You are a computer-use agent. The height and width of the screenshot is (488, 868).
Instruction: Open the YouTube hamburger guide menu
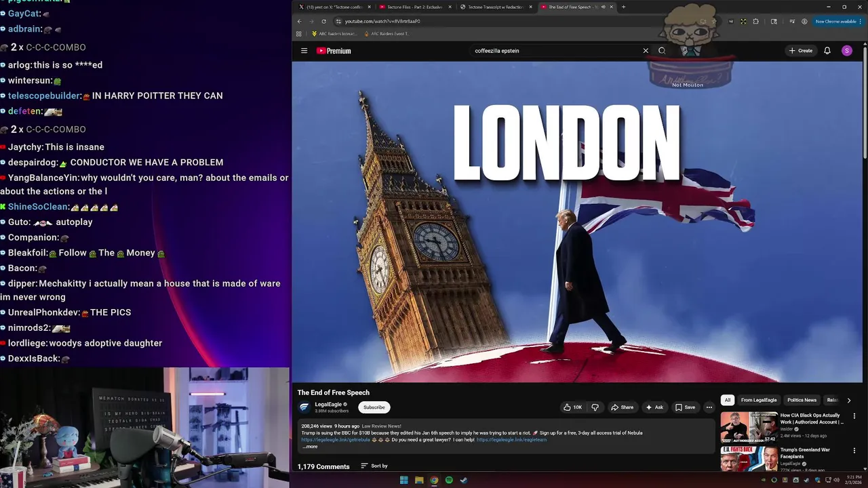304,51
